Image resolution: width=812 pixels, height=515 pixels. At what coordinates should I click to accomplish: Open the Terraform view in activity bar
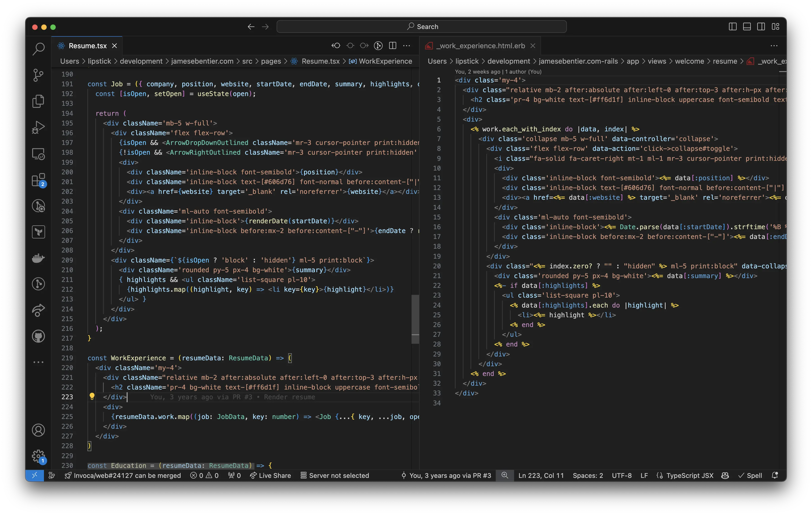(39, 232)
